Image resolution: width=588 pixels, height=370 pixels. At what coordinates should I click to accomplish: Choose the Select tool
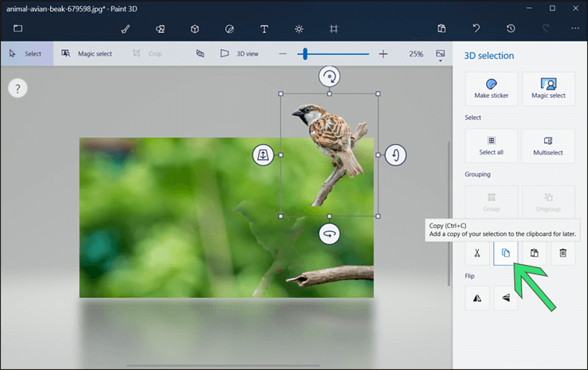point(27,53)
